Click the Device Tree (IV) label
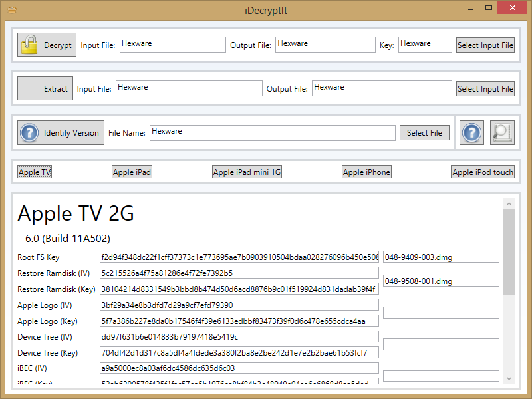The image size is (532, 399). [45, 337]
